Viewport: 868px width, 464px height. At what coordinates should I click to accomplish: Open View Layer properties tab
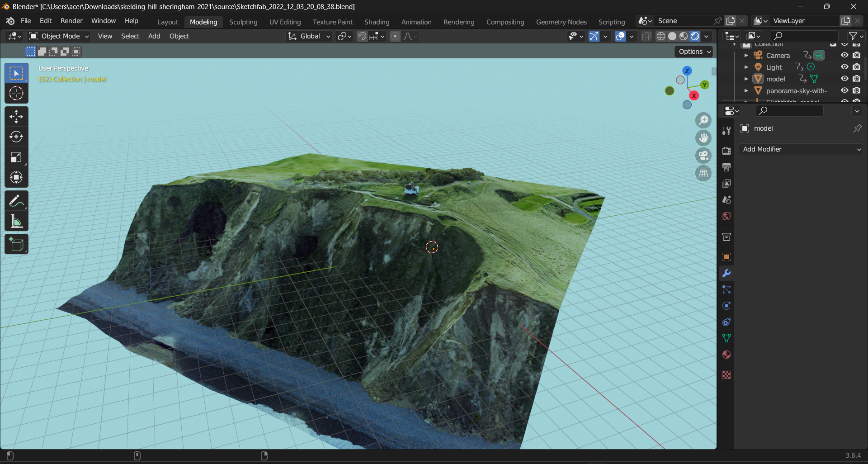726,184
